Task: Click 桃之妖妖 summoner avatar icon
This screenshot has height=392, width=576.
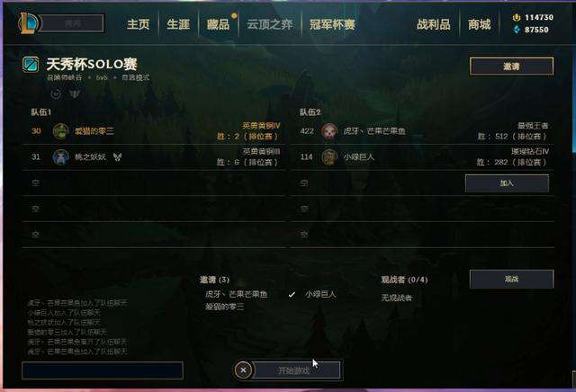Action: pyautogui.click(x=60, y=157)
